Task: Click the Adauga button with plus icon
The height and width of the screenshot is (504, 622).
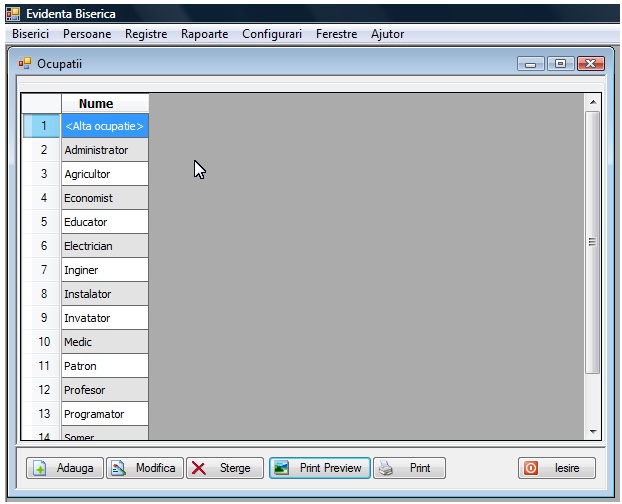Action: pos(65,468)
